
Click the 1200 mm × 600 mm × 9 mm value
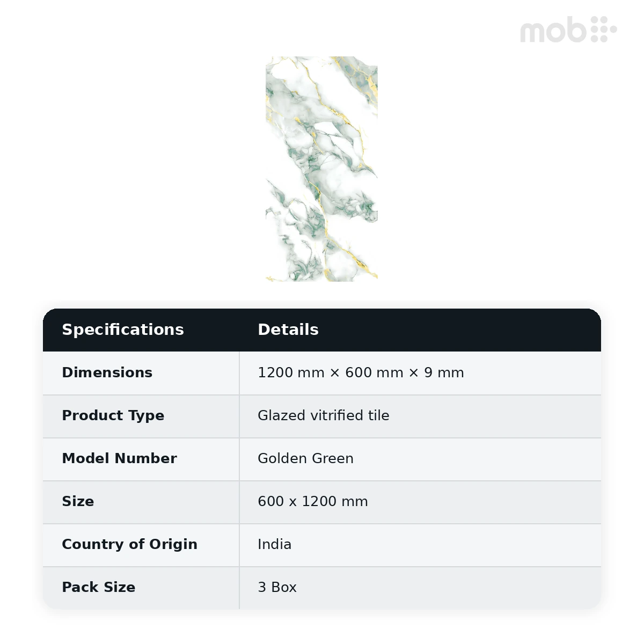pos(361,372)
